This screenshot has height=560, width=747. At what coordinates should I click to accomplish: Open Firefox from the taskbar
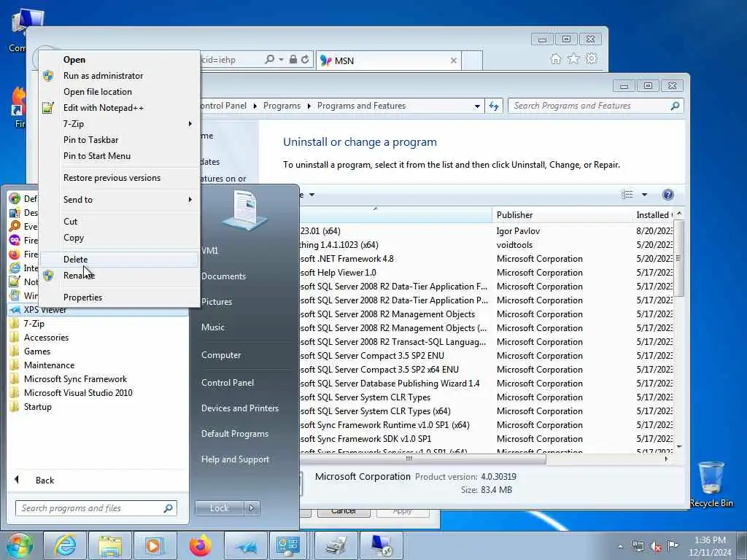pos(200,545)
